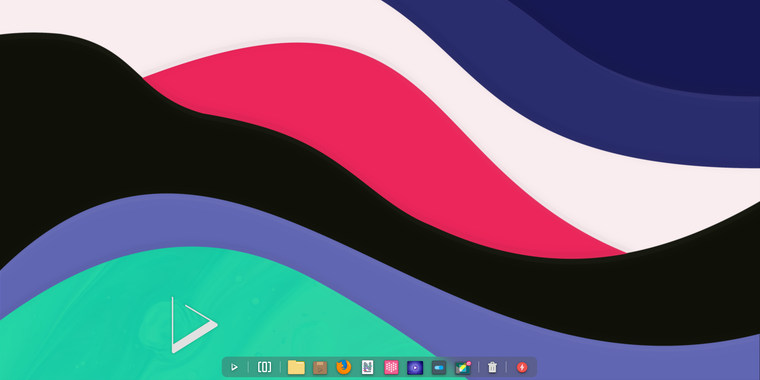760x380 pixels.
Task: Open the workspace brackets icon in dock
Action: (264, 367)
